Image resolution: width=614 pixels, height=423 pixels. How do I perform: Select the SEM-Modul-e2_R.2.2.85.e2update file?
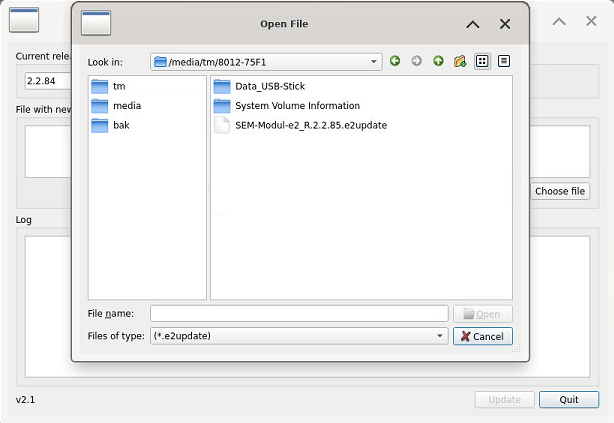(310, 125)
